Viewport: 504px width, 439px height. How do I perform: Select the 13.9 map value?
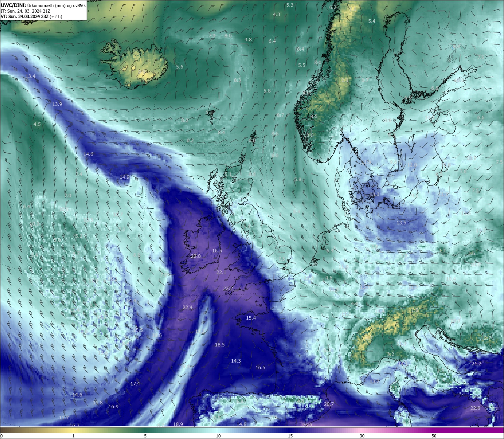pos(57,104)
